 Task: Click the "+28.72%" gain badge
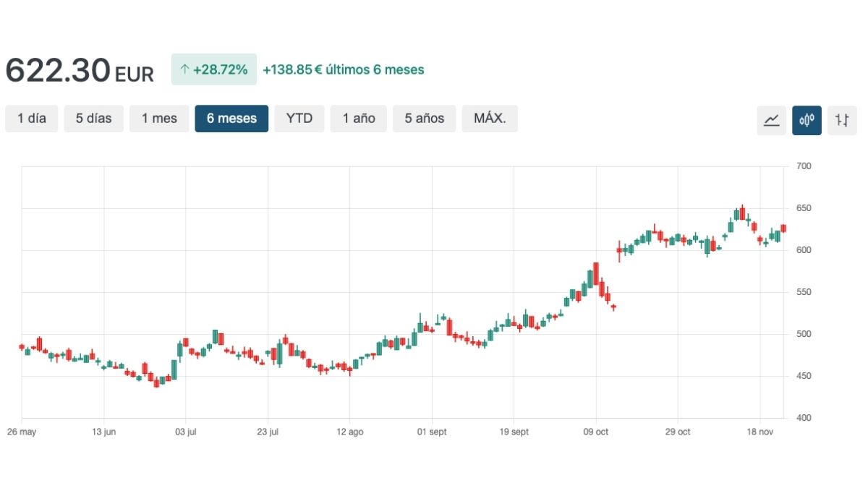(x=214, y=69)
